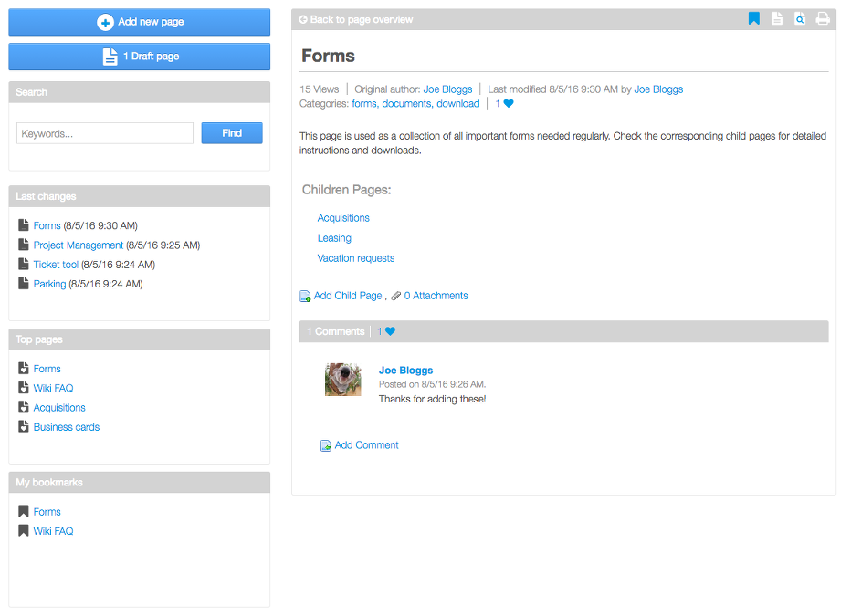The width and height of the screenshot is (851, 616).
Task: Toggle the heart icon in comments bar
Action: (x=390, y=331)
